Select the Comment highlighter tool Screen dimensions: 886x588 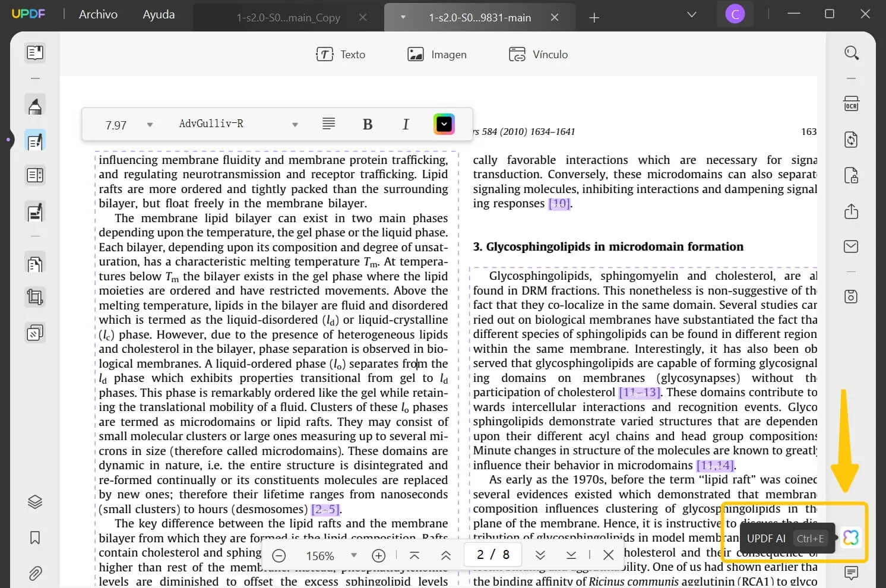[35, 106]
